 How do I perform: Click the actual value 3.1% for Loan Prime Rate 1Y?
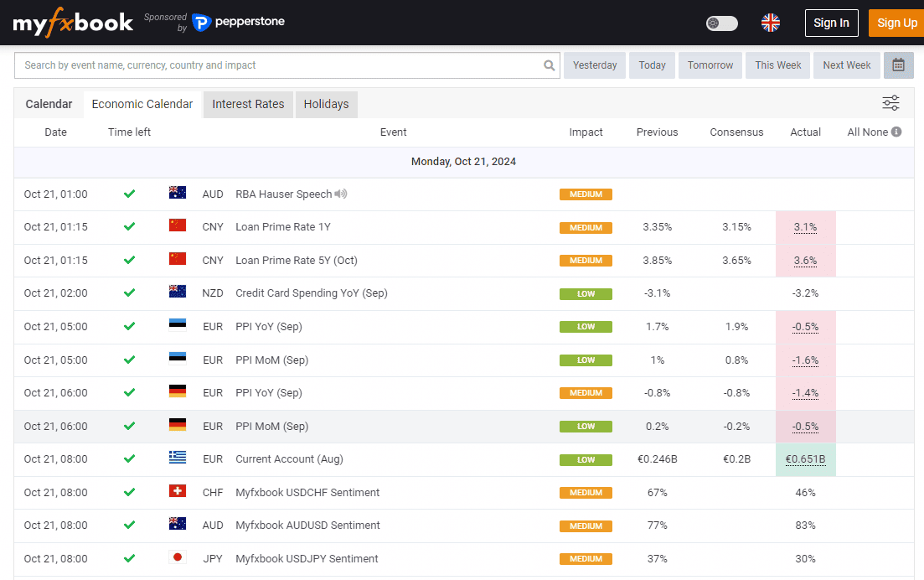(x=805, y=227)
